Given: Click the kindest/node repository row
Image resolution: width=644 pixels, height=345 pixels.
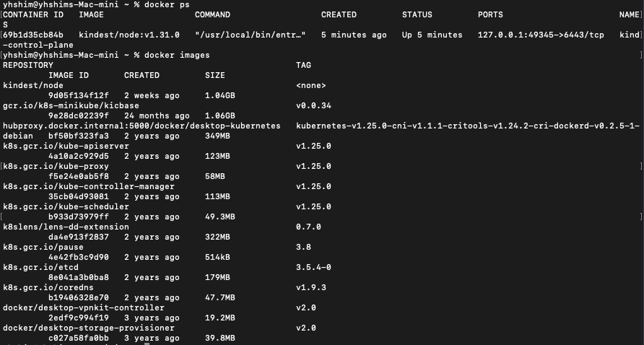Looking at the screenshot, I should pyautogui.click(x=33, y=85).
